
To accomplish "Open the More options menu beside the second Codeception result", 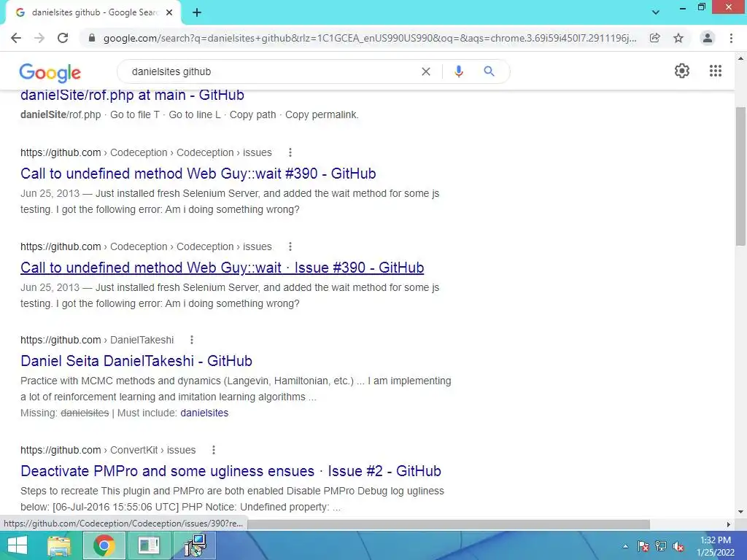I will click(x=290, y=246).
